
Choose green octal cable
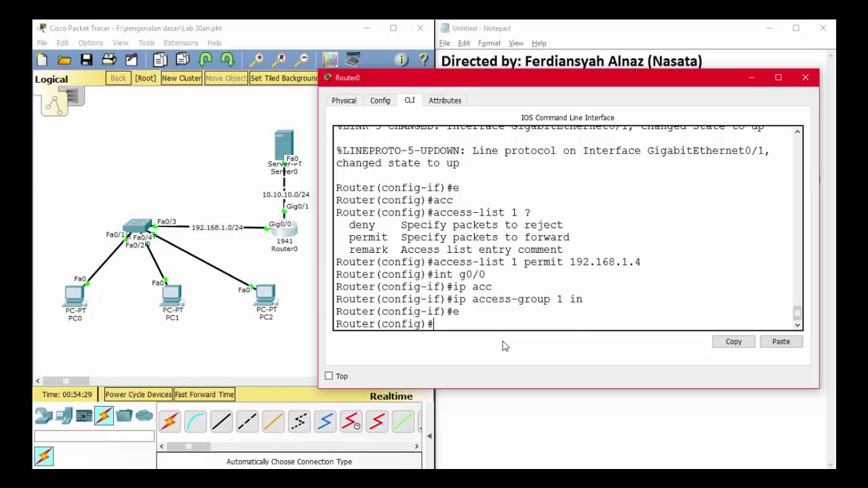402,422
